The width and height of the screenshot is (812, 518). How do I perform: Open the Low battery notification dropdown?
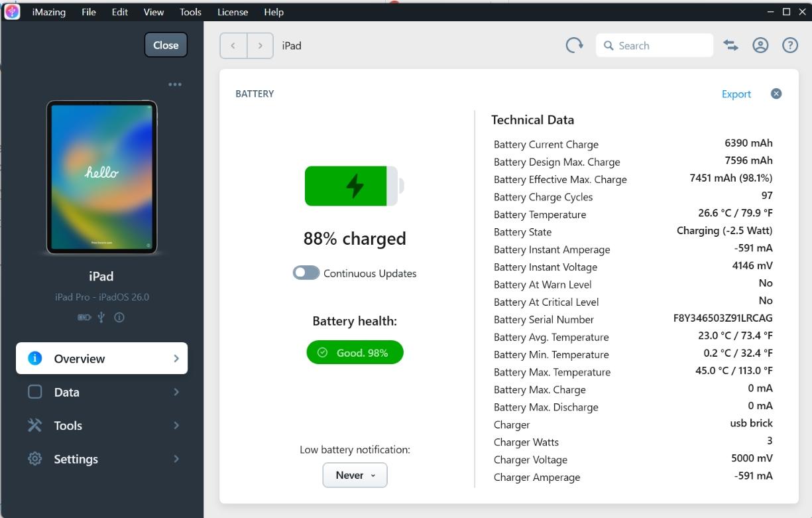point(355,475)
